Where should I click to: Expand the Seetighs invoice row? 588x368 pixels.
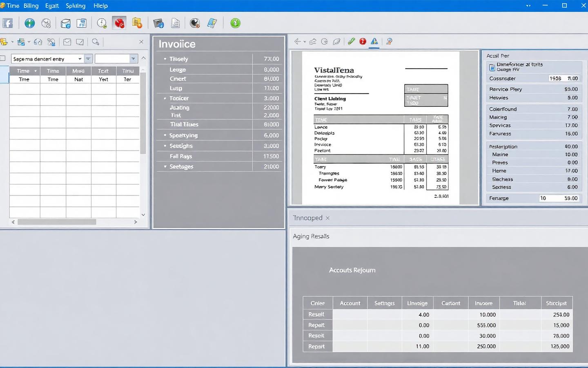click(165, 146)
